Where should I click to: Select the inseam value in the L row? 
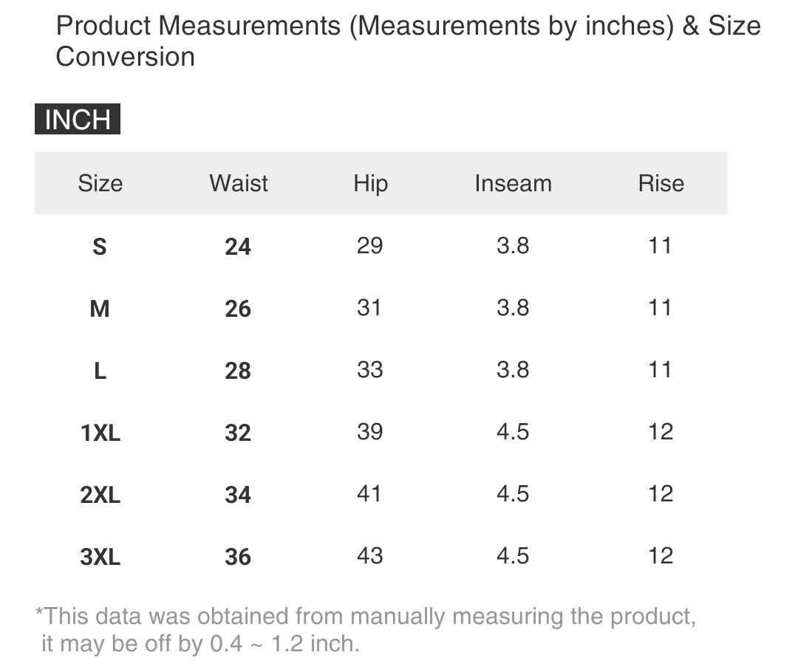tap(513, 369)
